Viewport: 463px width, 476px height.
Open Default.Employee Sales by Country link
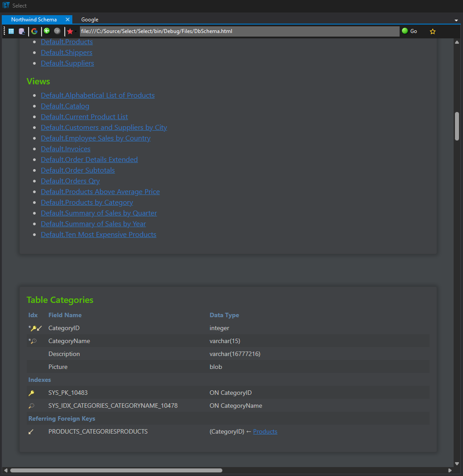click(96, 138)
